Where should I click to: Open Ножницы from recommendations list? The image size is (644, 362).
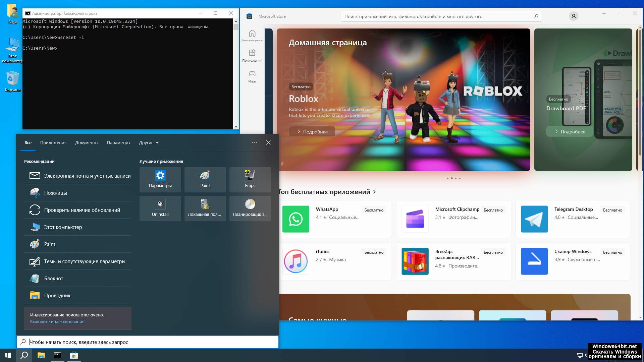point(56,193)
